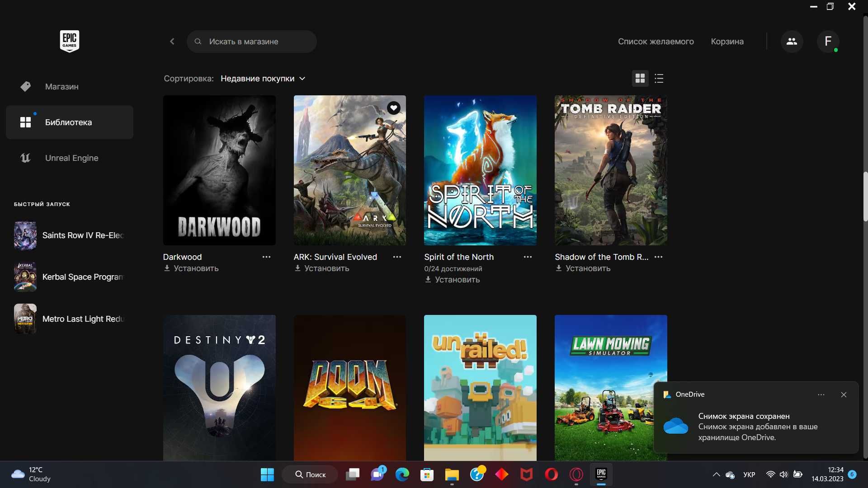This screenshot has width=868, height=488.
Task: Open the Корзина cart
Action: (x=727, y=42)
